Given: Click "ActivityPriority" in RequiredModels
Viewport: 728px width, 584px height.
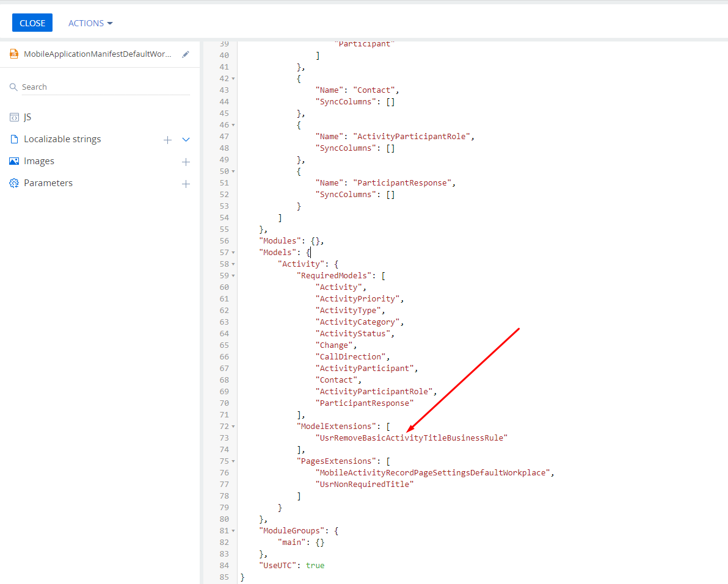Looking at the screenshot, I should pyautogui.click(x=357, y=299).
